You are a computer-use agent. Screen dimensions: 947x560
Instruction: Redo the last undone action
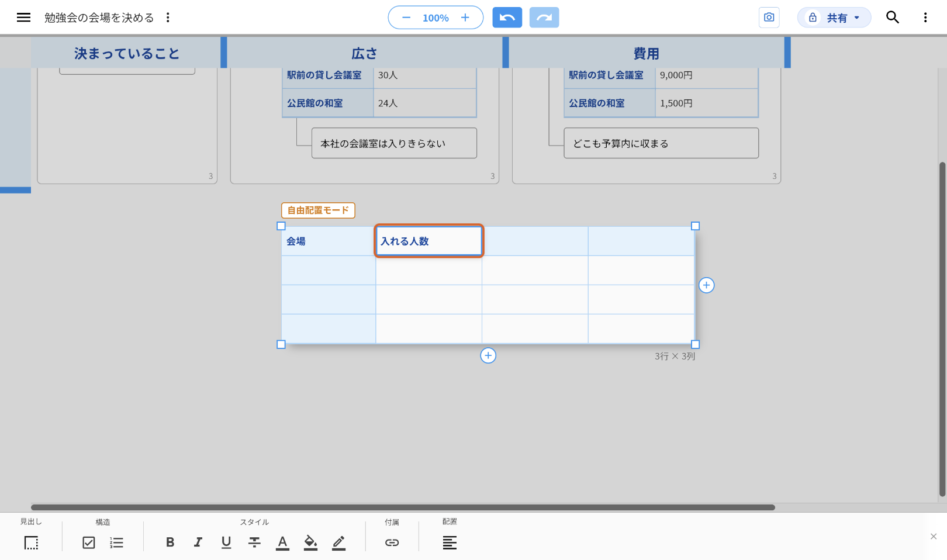click(x=544, y=18)
